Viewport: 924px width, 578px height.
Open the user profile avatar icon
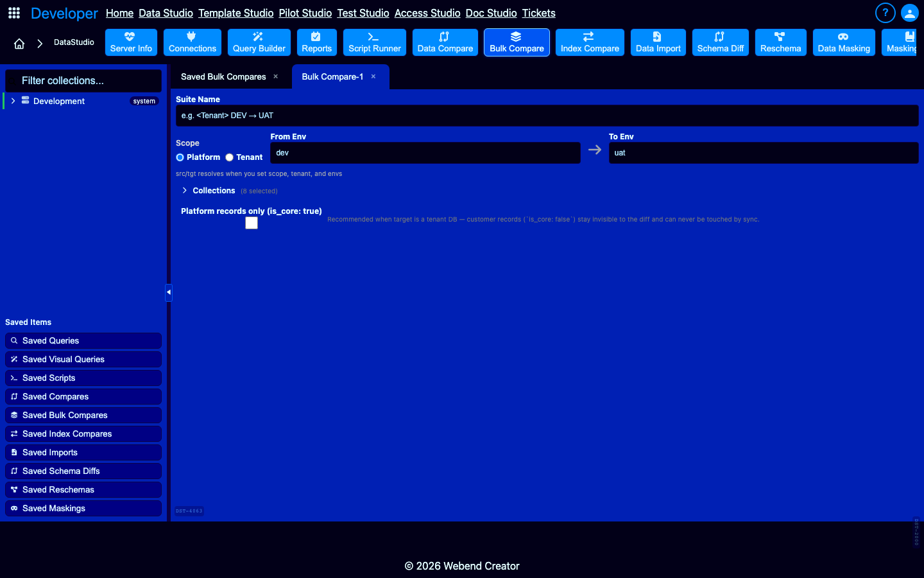[x=910, y=13]
